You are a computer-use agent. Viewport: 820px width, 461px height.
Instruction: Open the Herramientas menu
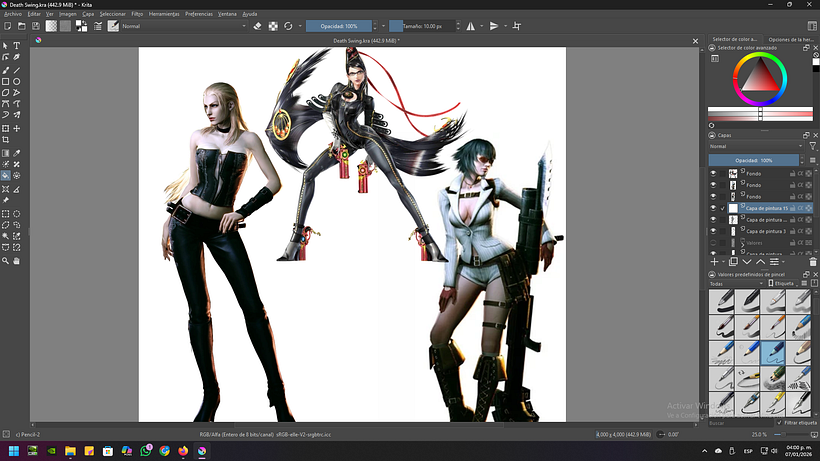coord(164,14)
